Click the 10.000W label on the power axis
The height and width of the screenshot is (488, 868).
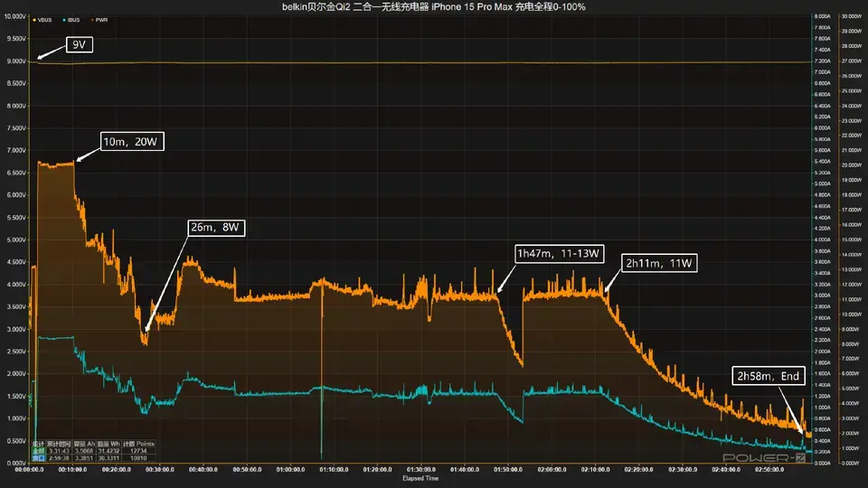coord(852,314)
